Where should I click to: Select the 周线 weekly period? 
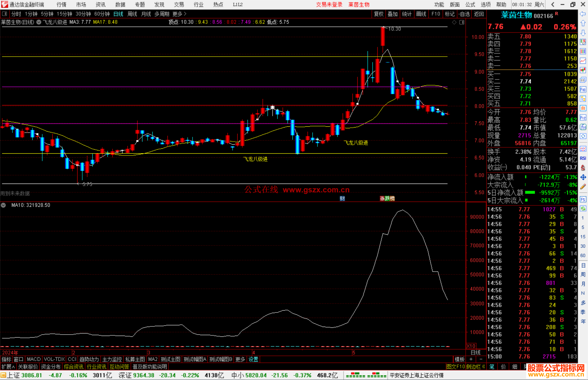pos(132,14)
